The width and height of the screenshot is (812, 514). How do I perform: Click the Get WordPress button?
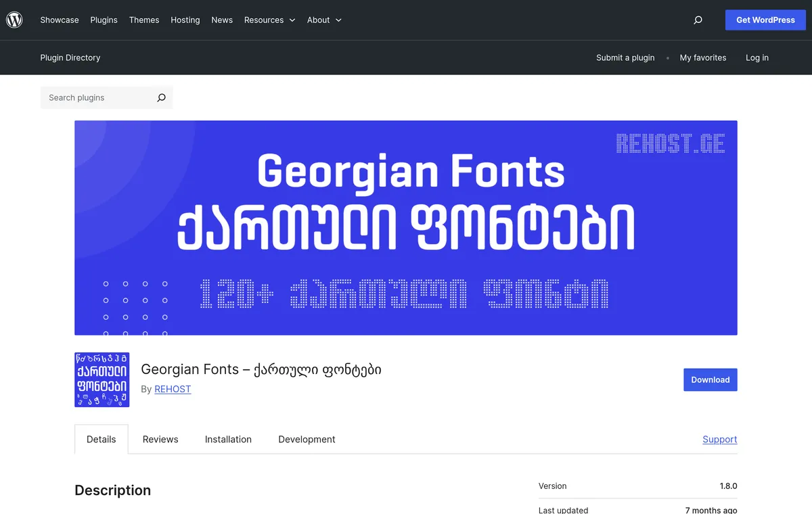pyautogui.click(x=765, y=20)
